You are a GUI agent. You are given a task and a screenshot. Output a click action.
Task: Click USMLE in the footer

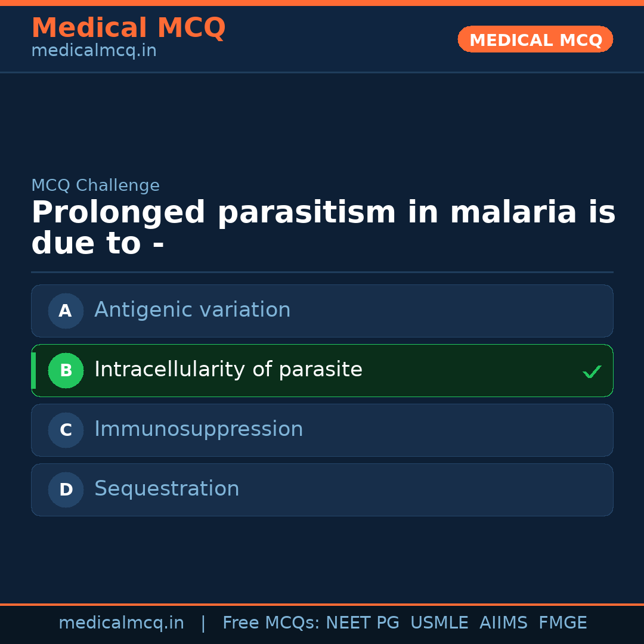click(439, 623)
